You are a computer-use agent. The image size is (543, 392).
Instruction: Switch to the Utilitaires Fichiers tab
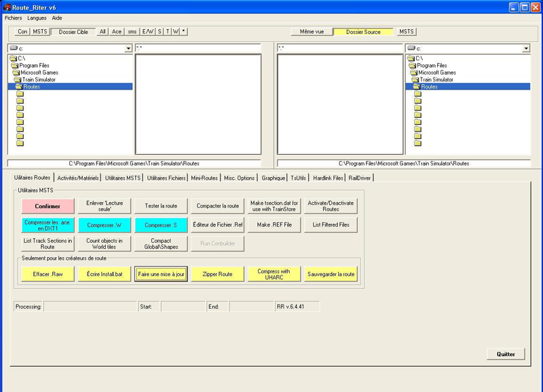click(166, 178)
